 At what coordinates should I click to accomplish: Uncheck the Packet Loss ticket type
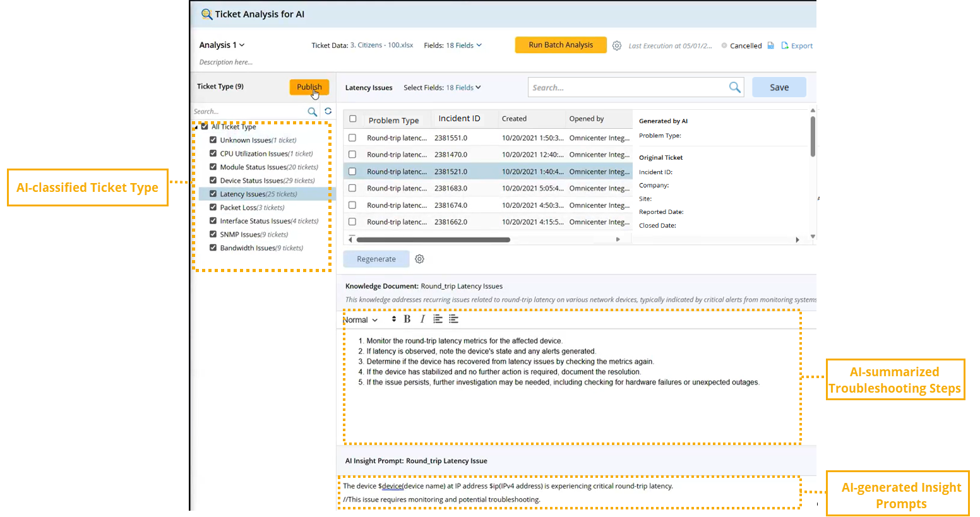(x=213, y=207)
